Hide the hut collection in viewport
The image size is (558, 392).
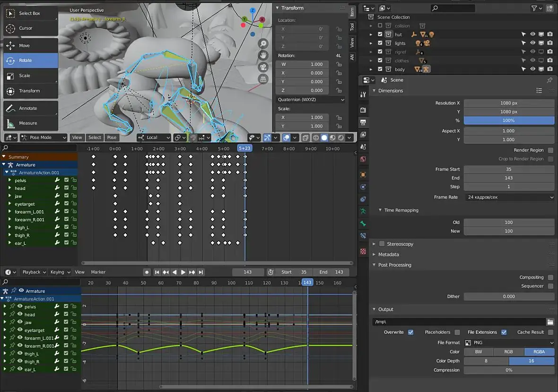click(x=532, y=34)
